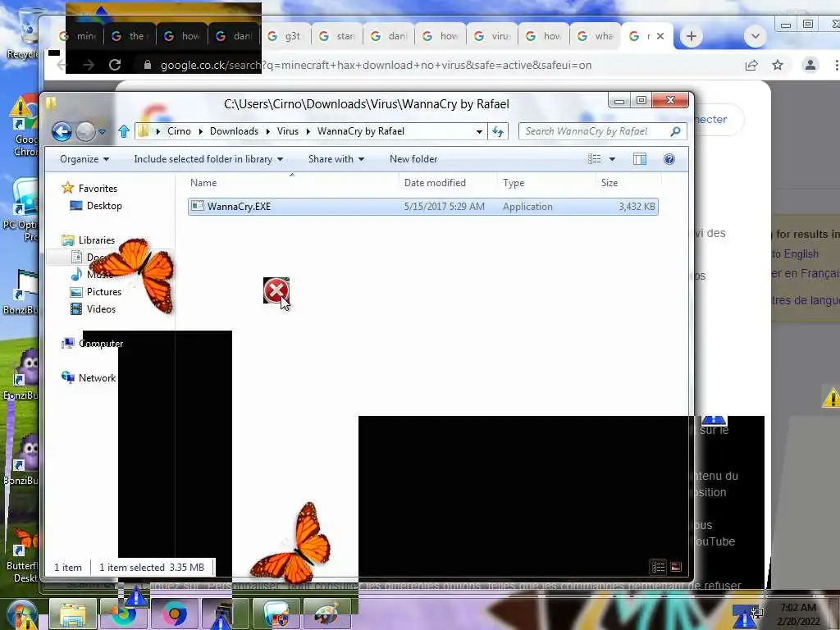This screenshot has width=840, height=630.
Task: Click Chrome share page icon
Action: point(751,65)
